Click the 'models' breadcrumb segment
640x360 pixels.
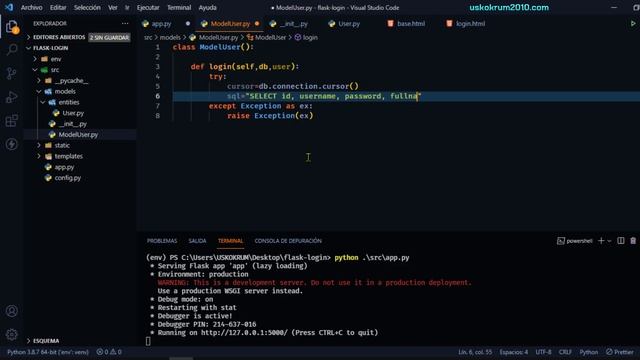[x=170, y=38]
